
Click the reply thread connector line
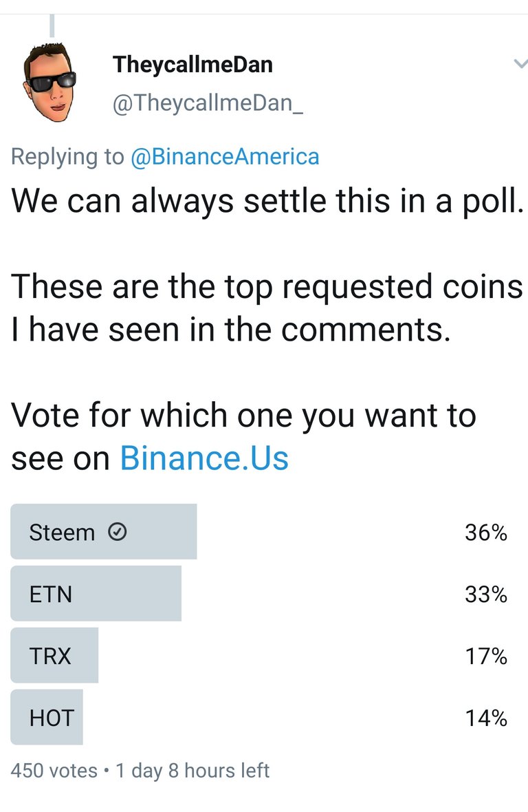click(x=52, y=26)
